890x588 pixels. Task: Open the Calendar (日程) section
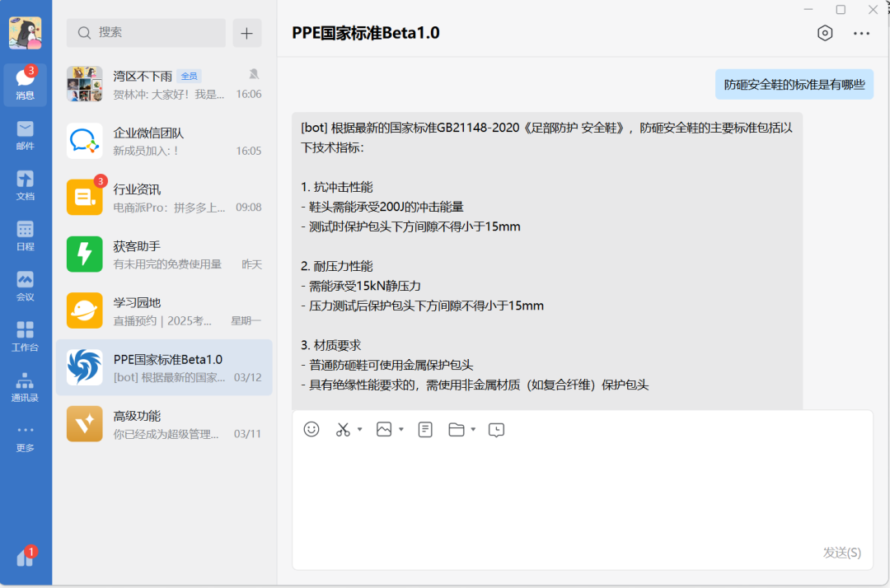25,236
